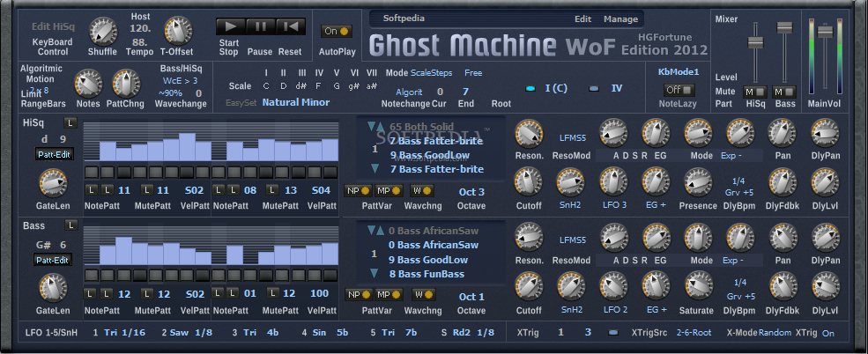Screen dimensions: 868x354
Task: Click the Edit HiSq label
Action: coord(53,26)
